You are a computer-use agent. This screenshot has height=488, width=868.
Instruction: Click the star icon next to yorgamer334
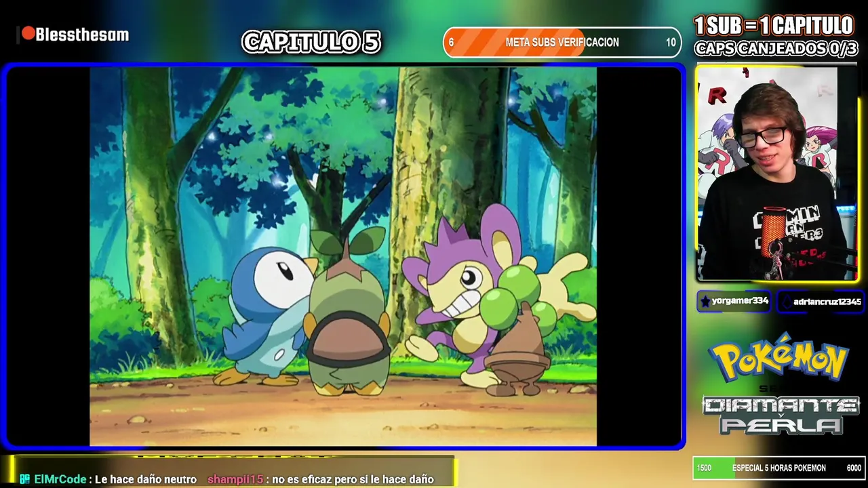(705, 302)
